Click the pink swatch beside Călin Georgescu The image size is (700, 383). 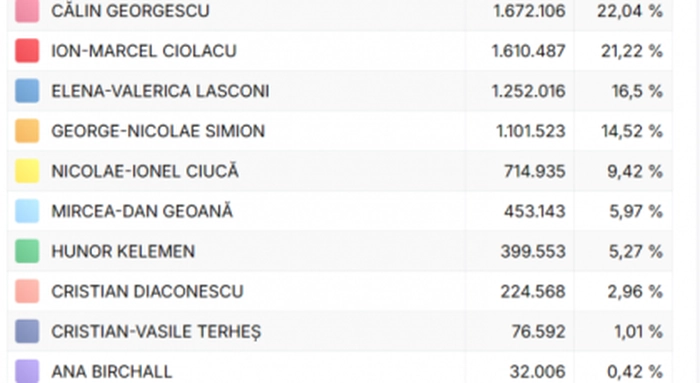27,10
